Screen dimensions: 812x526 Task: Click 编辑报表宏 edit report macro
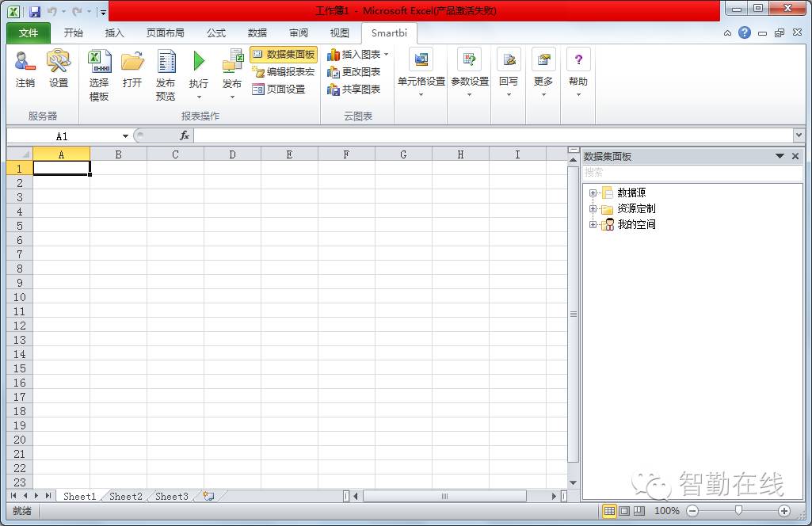(284, 72)
